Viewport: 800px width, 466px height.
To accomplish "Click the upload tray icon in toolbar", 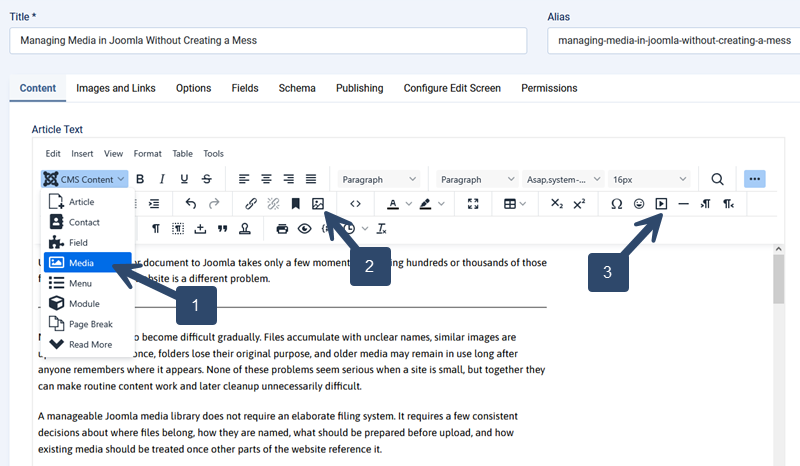I will tap(200, 229).
